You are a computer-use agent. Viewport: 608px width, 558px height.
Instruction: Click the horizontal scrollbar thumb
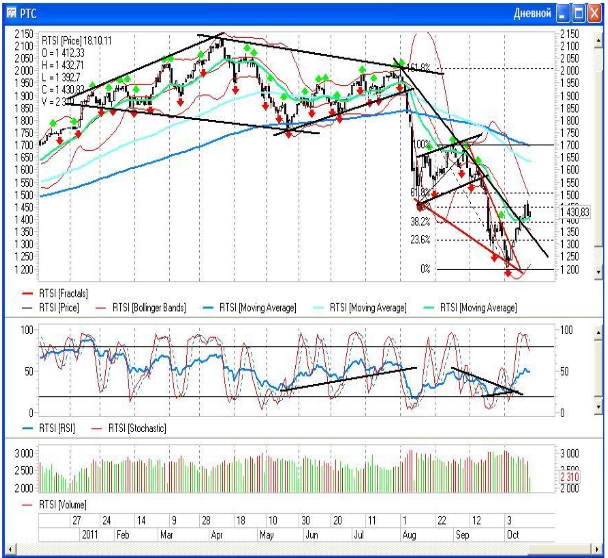coord(560,549)
